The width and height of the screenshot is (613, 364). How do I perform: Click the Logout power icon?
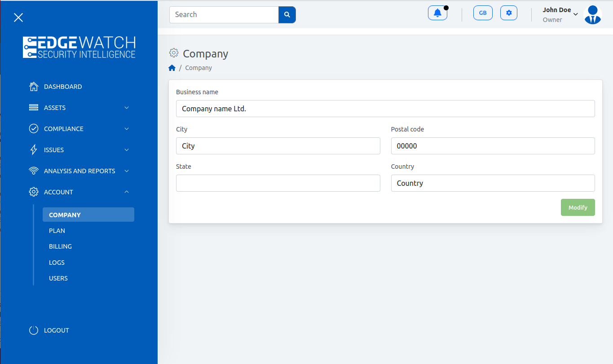pyautogui.click(x=34, y=330)
